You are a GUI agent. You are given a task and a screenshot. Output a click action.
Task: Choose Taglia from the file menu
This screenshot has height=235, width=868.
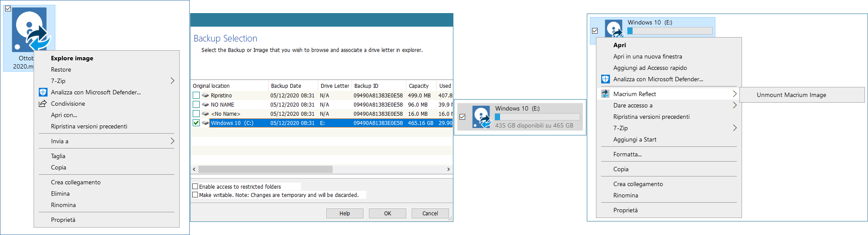pos(58,156)
